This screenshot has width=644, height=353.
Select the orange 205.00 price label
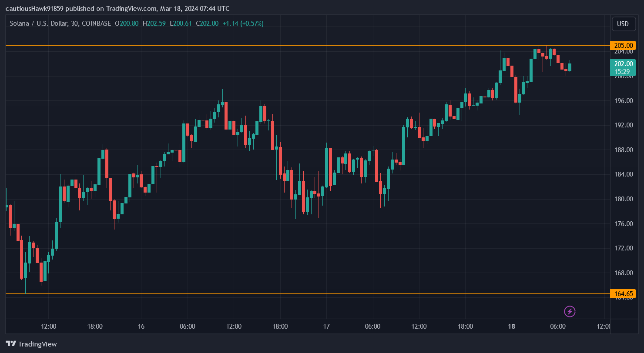tap(623, 46)
